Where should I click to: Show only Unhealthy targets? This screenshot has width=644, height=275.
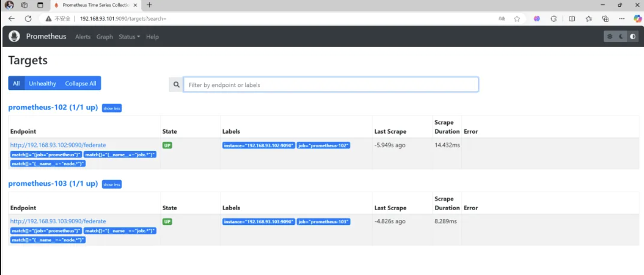tap(42, 83)
